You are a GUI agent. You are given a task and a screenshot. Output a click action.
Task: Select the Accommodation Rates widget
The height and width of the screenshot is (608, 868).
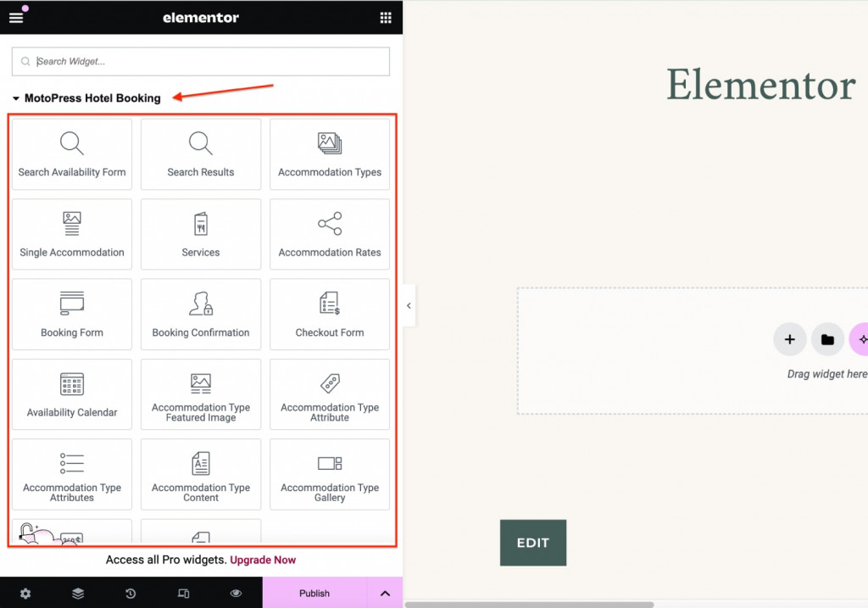click(x=329, y=234)
